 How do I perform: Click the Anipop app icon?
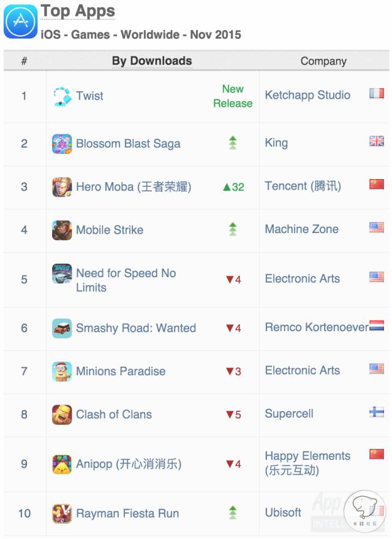(62, 464)
